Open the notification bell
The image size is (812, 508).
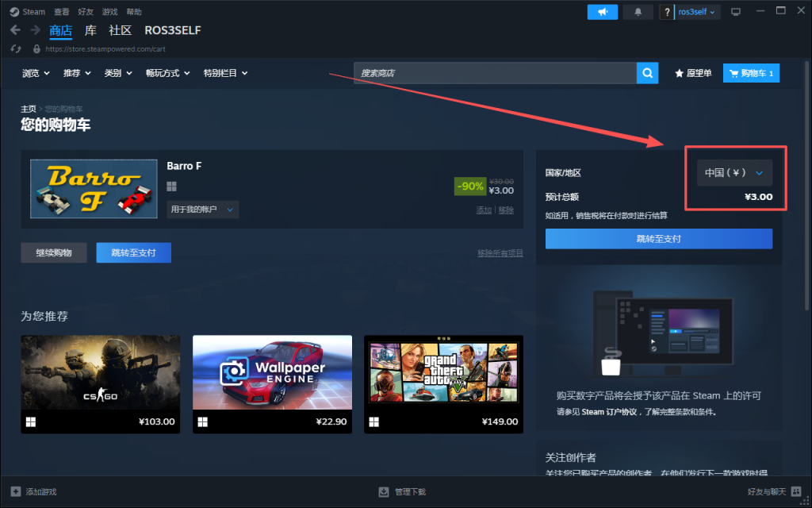tap(638, 12)
